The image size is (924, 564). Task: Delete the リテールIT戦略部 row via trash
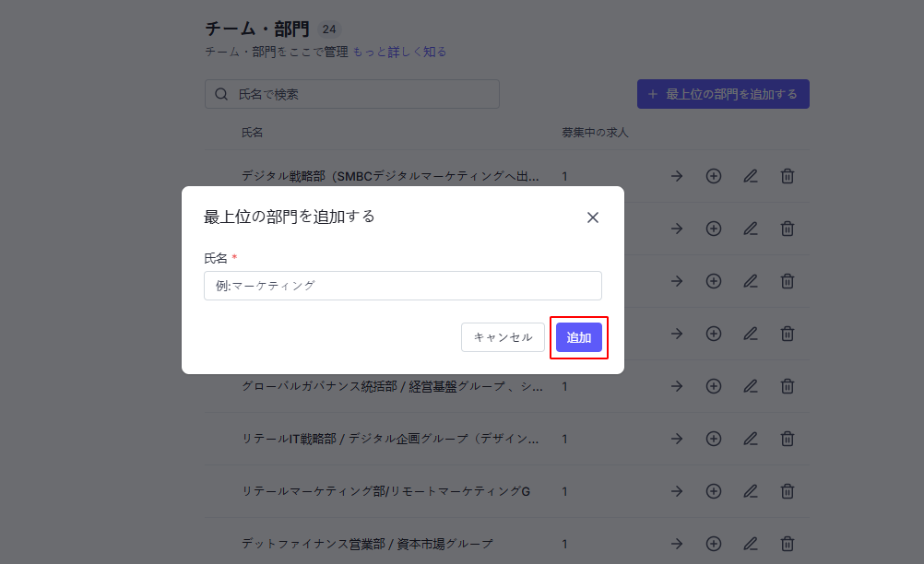tap(788, 439)
